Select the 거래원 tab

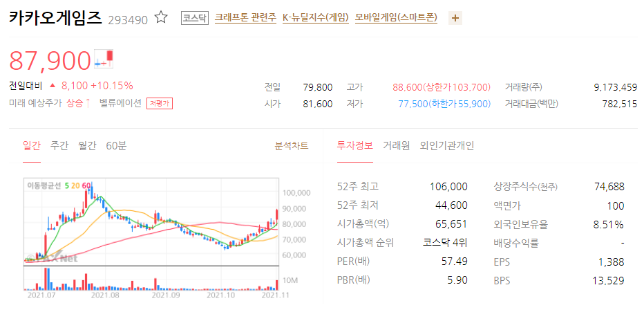point(397,145)
